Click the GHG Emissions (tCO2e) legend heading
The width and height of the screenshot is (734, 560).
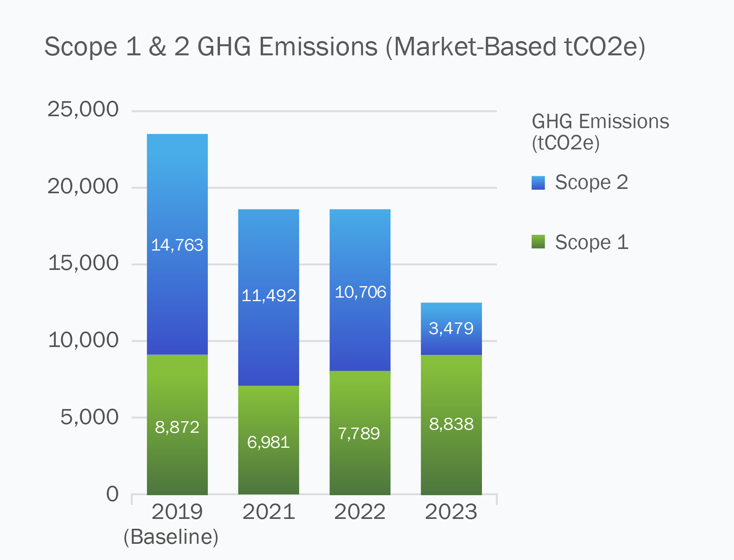(600, 132)
